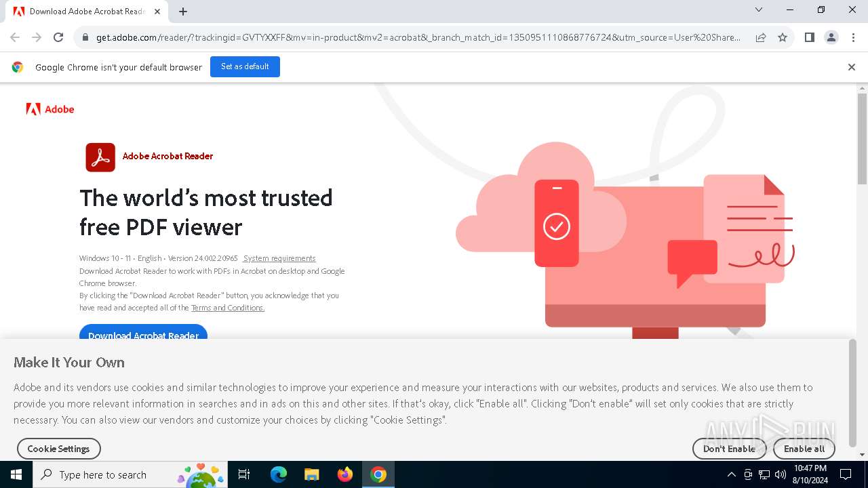
Task: Open a new tab with the plus button
Action: (183, 12)
